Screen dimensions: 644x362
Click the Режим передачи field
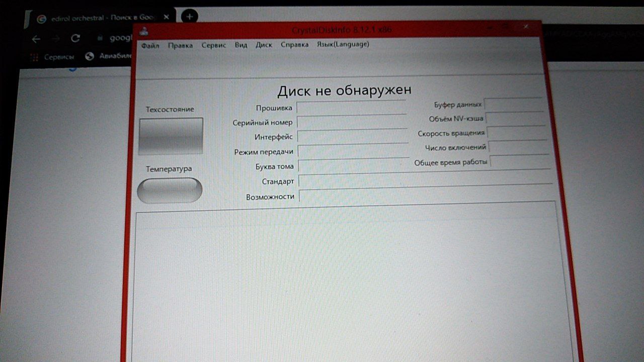353,150
